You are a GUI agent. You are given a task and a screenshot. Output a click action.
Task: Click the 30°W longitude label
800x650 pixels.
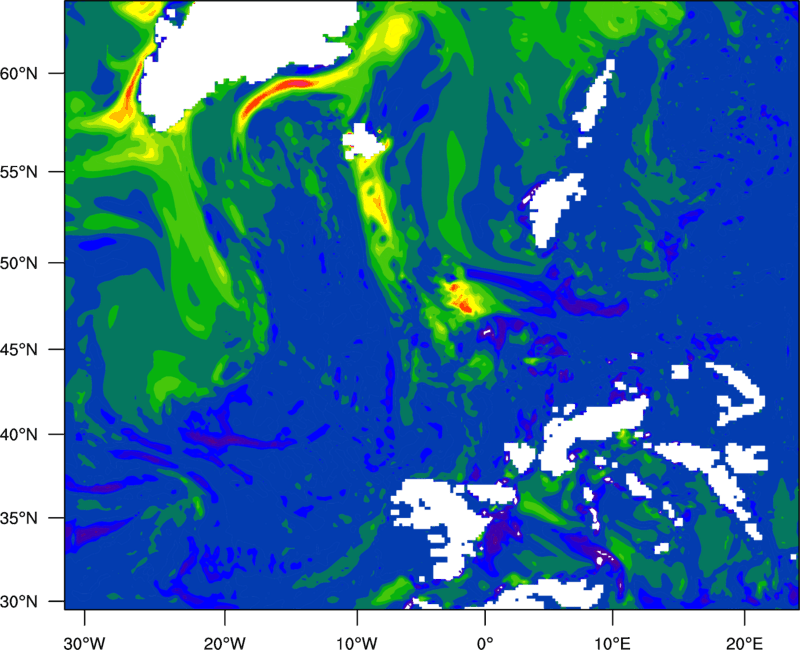coord(85,642)
